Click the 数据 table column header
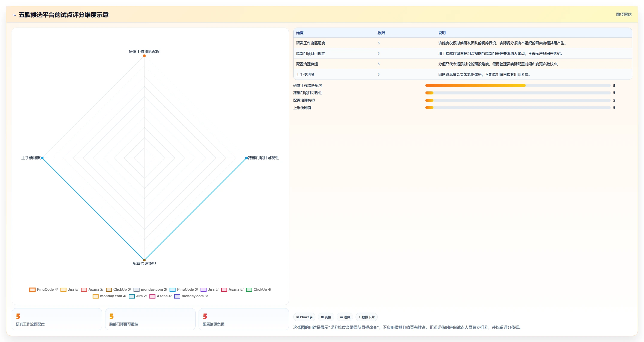This screenshot has width=644, height=342. [381, 33]
